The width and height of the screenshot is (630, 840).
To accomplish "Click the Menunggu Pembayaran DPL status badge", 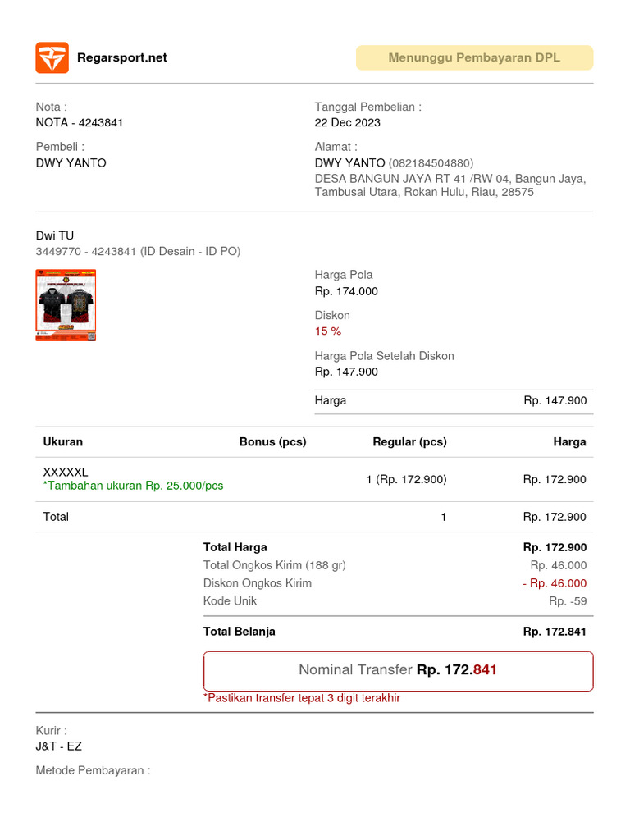I will (474, 57).
